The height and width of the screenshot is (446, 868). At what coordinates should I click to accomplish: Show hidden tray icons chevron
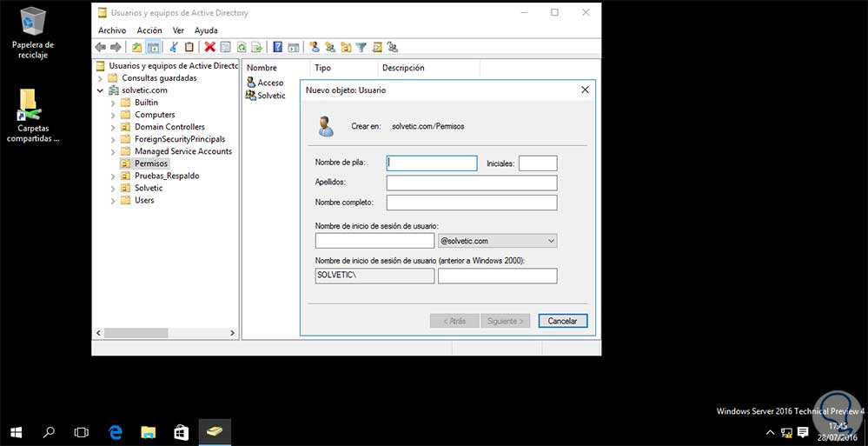coord(770,432)
